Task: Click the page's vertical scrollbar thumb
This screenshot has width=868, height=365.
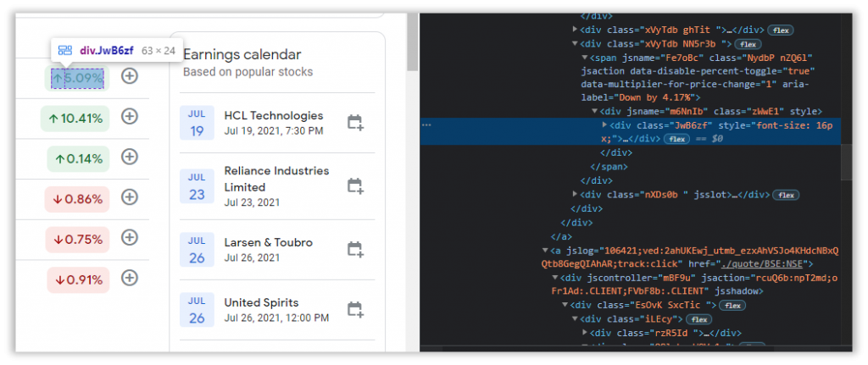Action: pyautogui.click(x=413, y=42)
